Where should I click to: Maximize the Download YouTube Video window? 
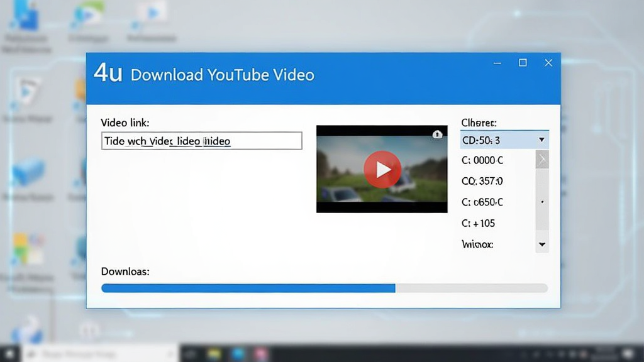point(523,63)
